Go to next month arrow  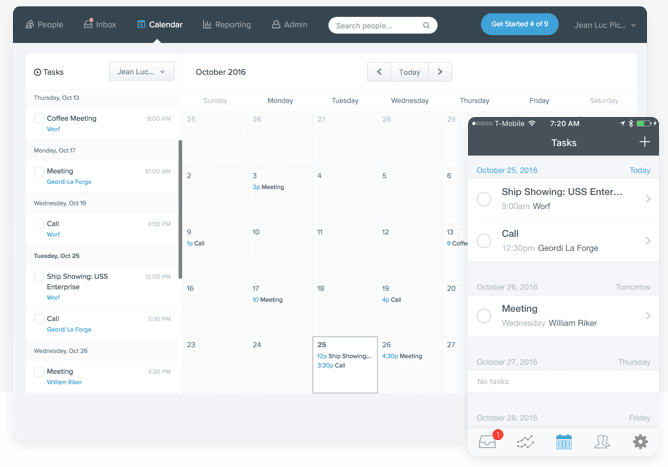pos(440,72)
